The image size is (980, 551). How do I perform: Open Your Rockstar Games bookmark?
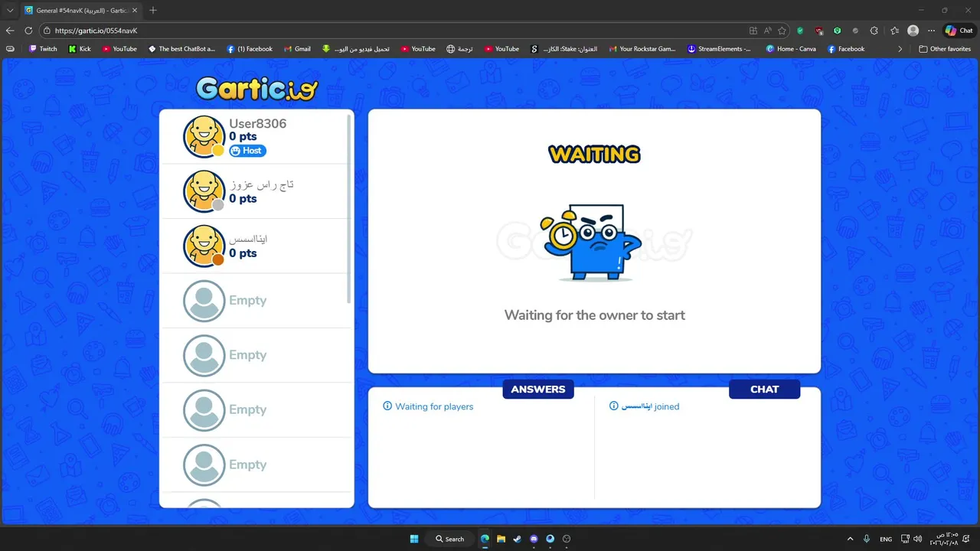coord(642,49)
